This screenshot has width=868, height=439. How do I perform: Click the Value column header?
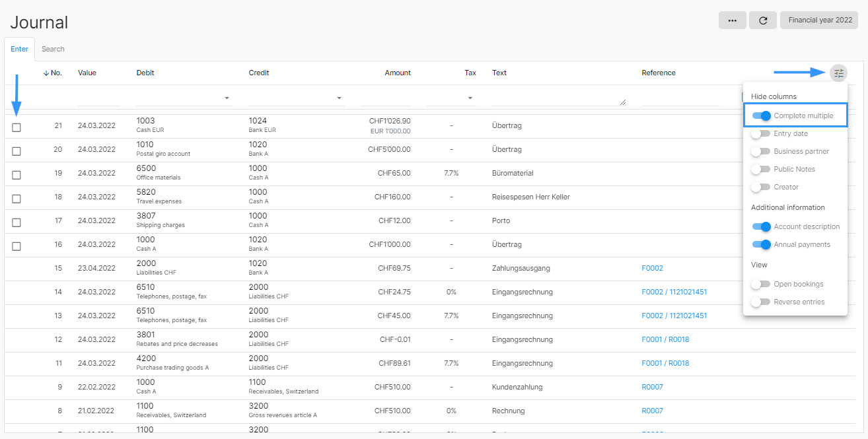87,73
